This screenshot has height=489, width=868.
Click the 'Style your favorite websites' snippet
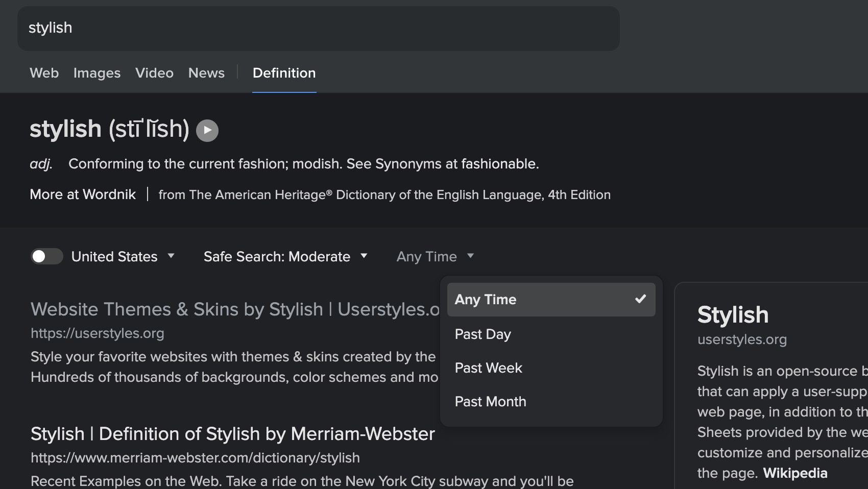234,367
